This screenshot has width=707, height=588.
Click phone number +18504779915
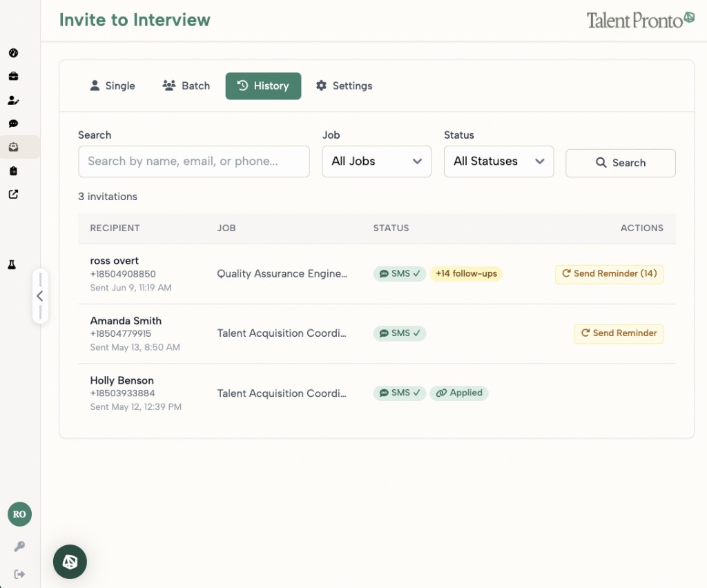coord(120,333)
